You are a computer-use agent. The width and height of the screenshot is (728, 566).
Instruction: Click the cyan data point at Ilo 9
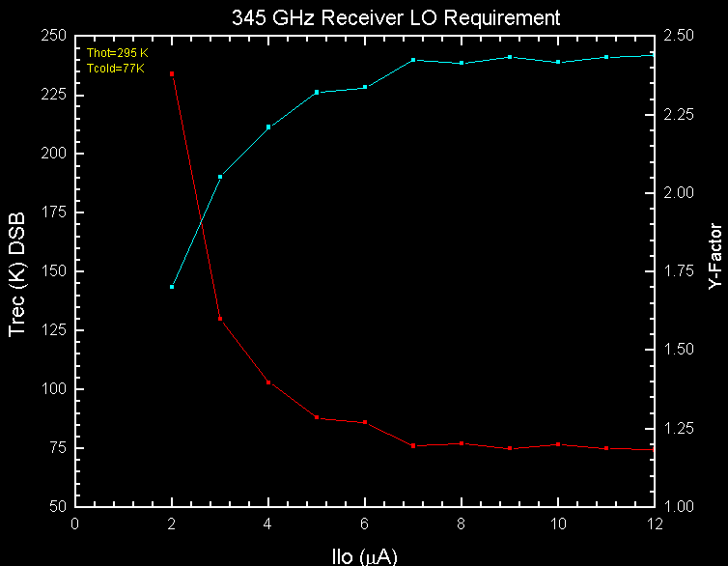[x=510, y=57]
